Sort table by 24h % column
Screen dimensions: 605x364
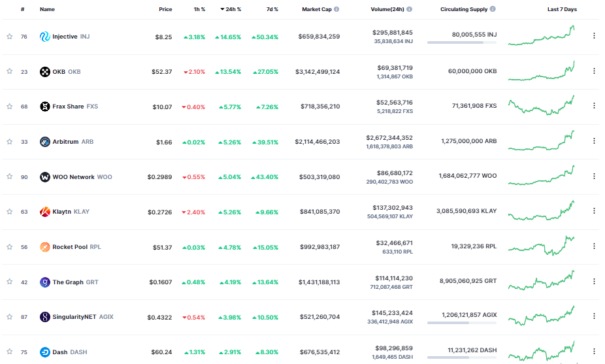[229, 10]
